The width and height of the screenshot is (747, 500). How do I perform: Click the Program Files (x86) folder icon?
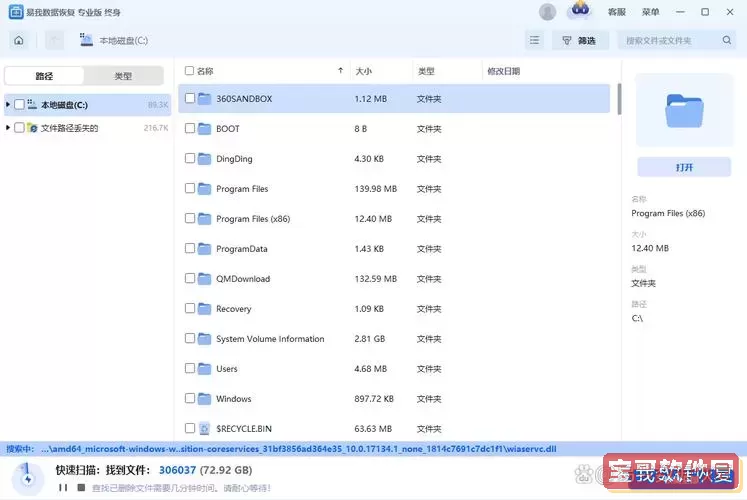[204, 219]
